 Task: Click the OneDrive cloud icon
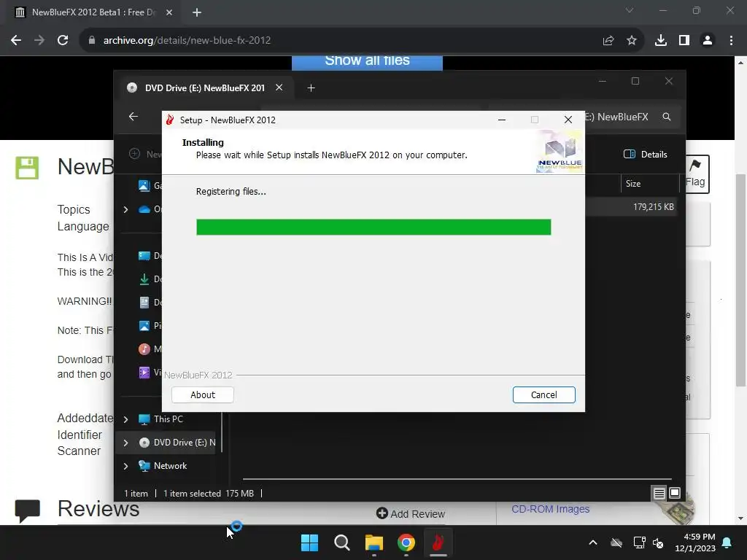coord(144,209)
